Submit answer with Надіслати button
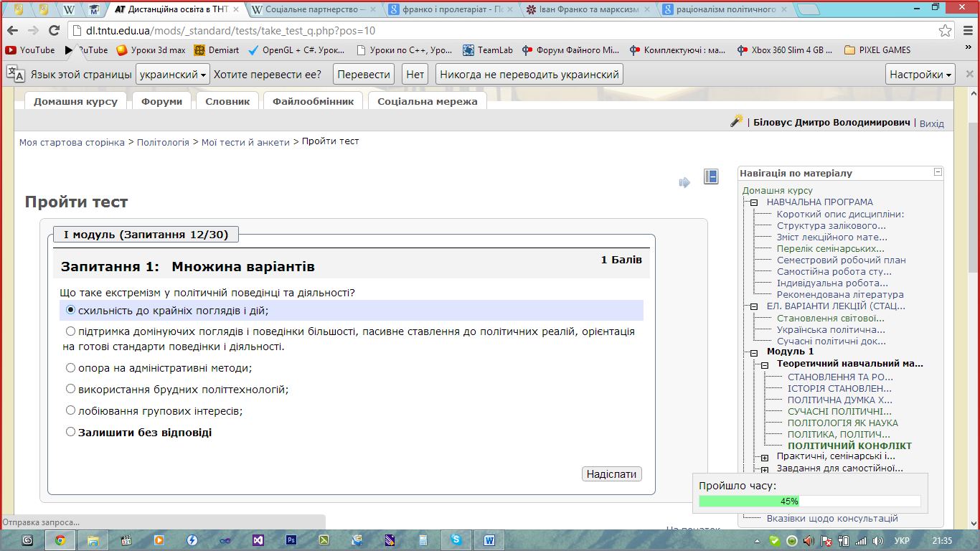 point(611,474)
